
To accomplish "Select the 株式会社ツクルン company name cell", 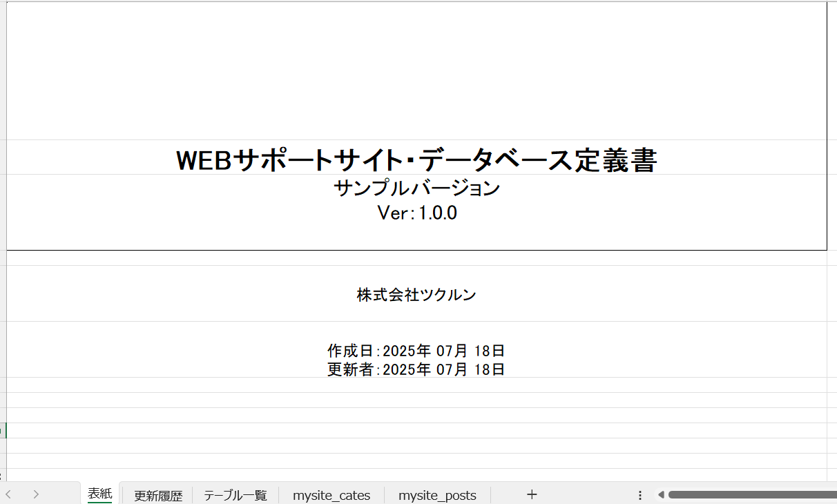I will [416, 294].
